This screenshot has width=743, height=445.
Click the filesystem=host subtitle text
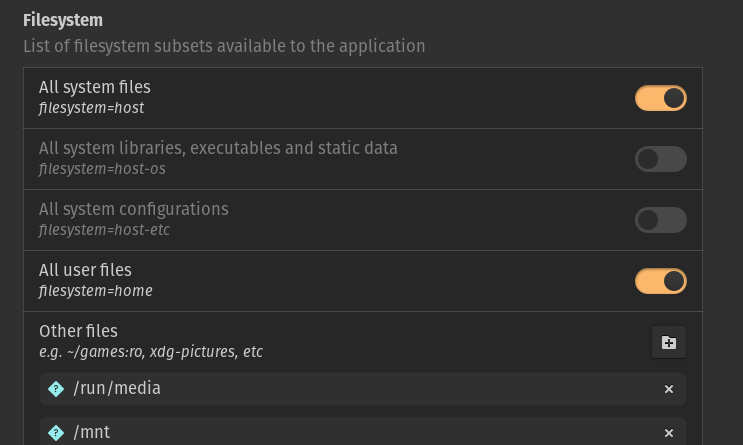[92, 108]
